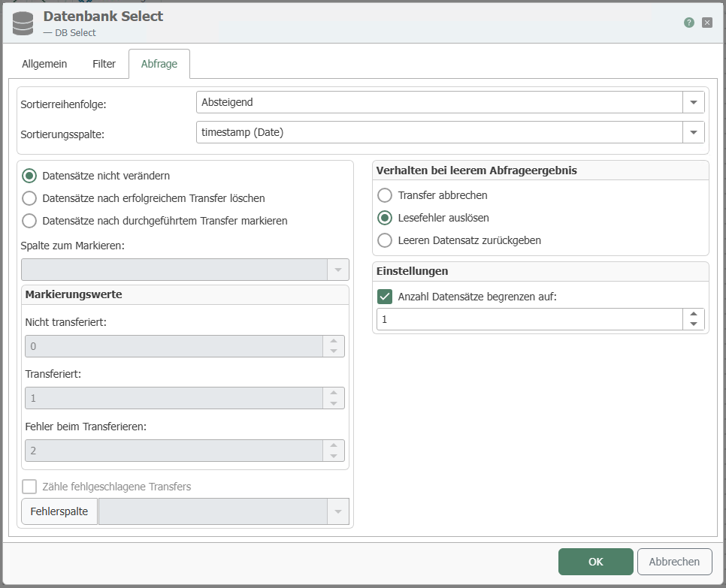Screen dimensions: 726x588
Task: Select 'Transfer abbrechen' radio button
Action: pos(385,195)
